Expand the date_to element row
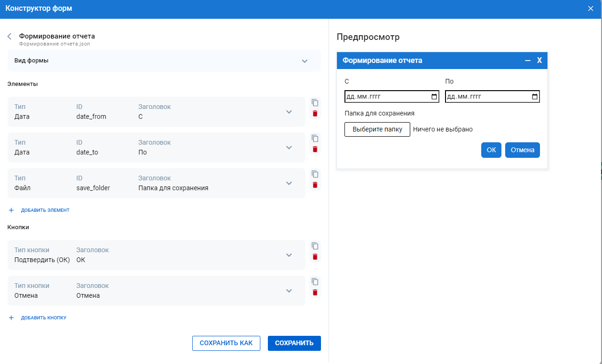This screenshot has width=602, height=364. pos(289,147)
